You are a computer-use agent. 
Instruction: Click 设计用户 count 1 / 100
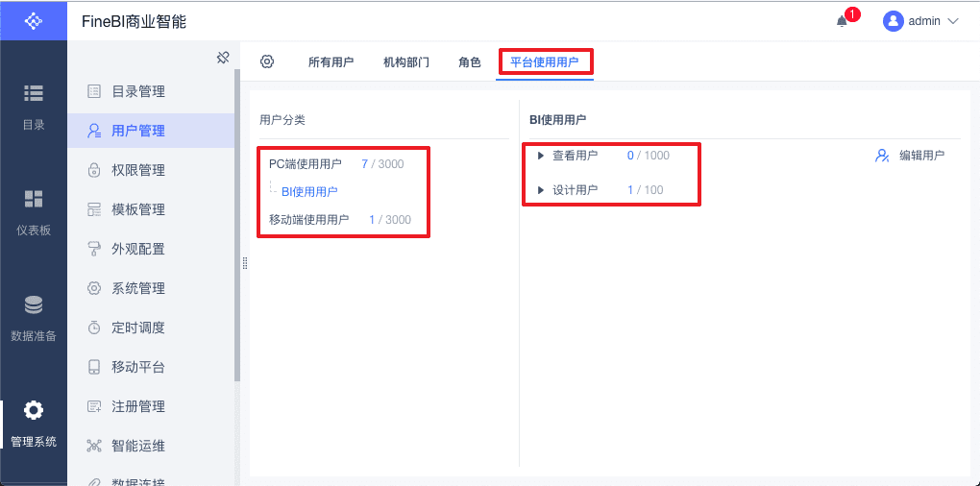646,190
